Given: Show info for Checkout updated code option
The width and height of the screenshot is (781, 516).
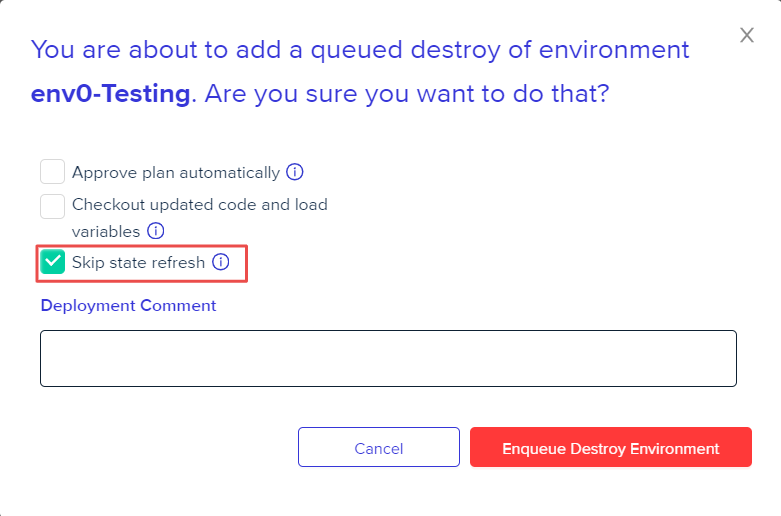Looking at the screenshot, I should pyautogui.click(x=156, y=231).
